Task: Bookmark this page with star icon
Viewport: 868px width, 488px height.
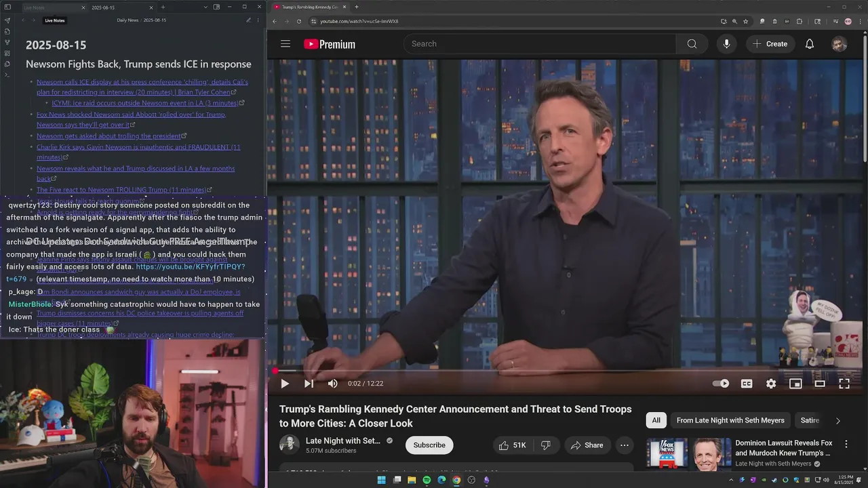Action: click(x=745, y=21)
